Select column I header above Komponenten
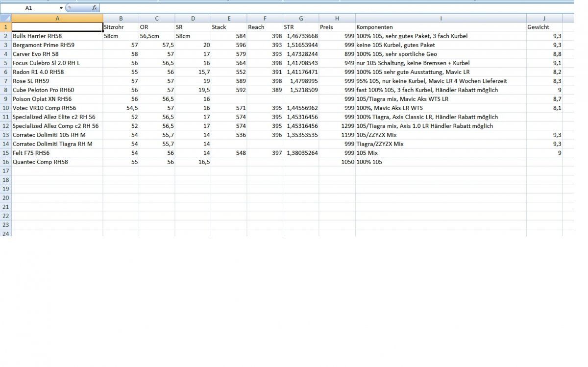The width and height of the screenshot is (588, 367). tap(441, 18)
